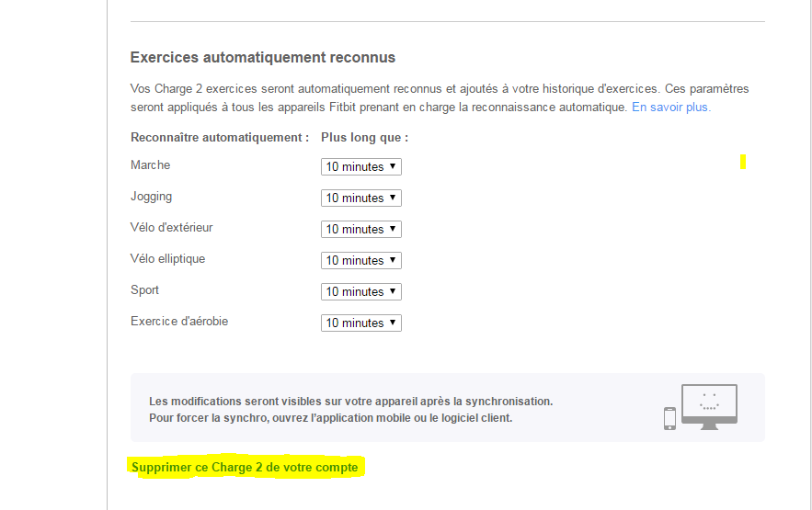Click the 'Plus long que :' column header

pos(364,138)
